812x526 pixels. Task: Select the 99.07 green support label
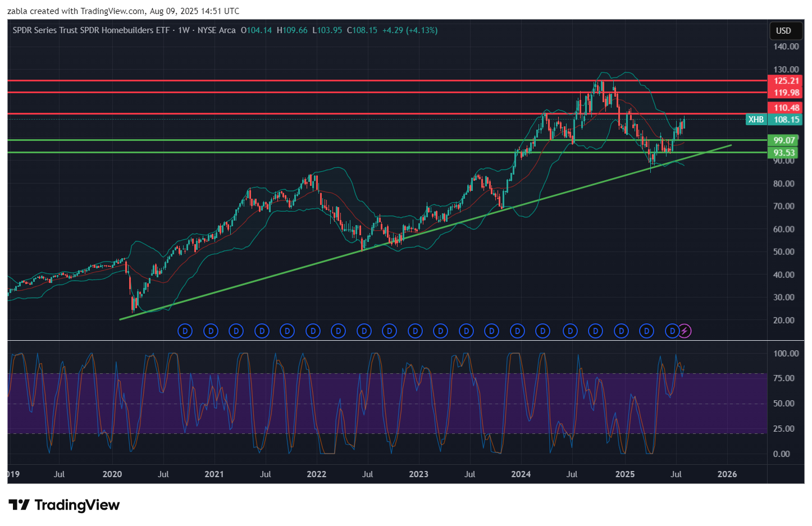point(784,140)
